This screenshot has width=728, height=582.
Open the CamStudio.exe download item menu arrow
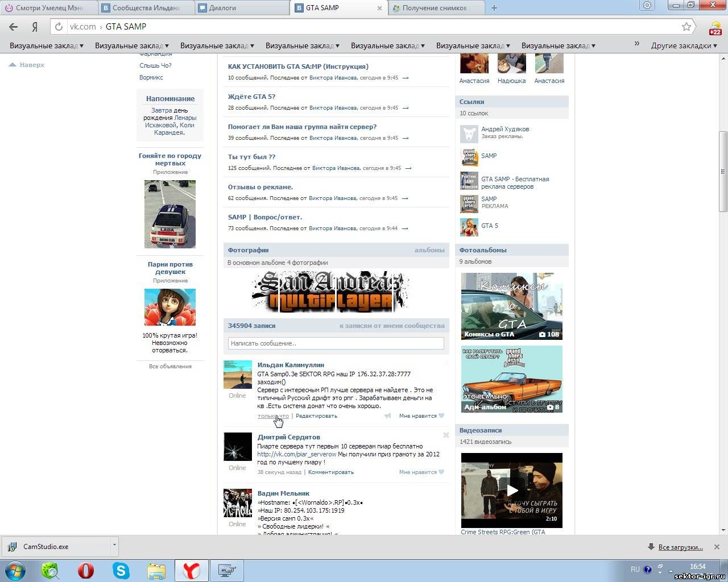[x=114, y=546]
